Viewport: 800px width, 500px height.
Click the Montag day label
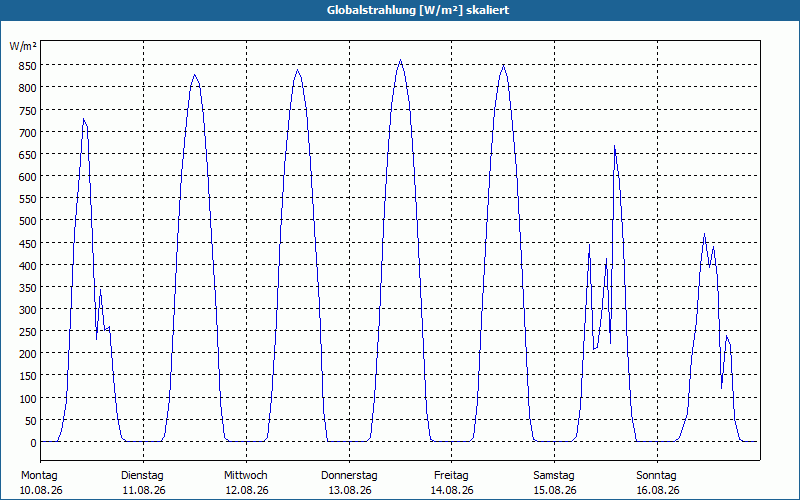pyautogui.click(x=39, y=476)
